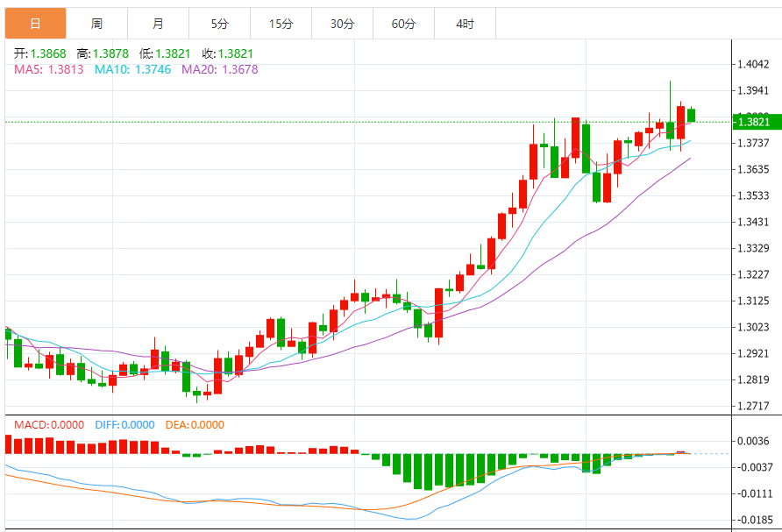Click the high price 高:1.3878
782x532 pixels.
pyautogui.click(x=103, y=53)
